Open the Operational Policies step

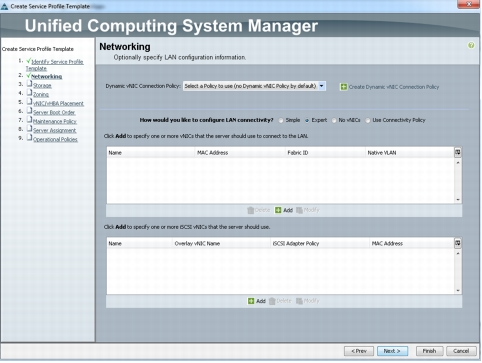[55, 140]
